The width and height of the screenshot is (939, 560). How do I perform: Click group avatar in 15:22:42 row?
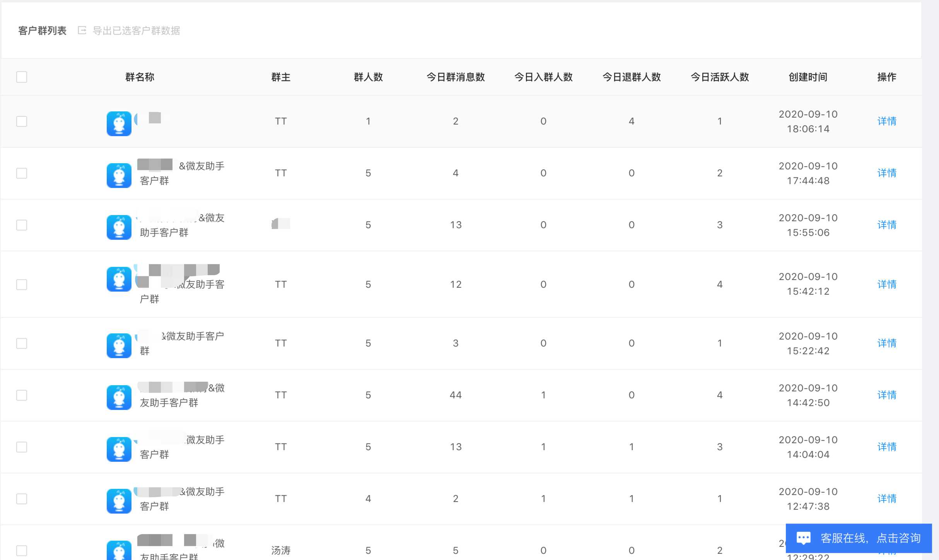tap(119, 345)
